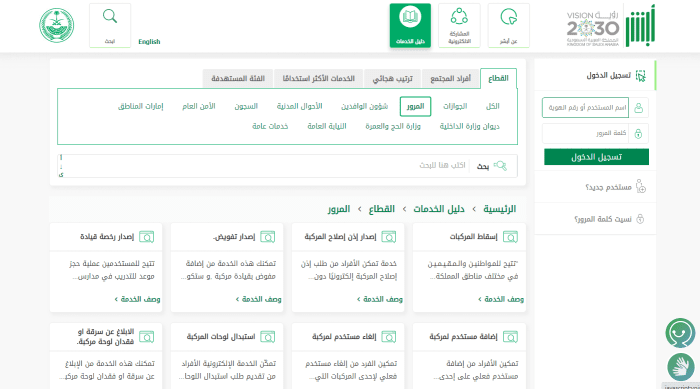Click the icon of the إصدار إذن إصلاح المركبة card
The width and height of the screenshot is (700, 389).
[x=389, y=237]
